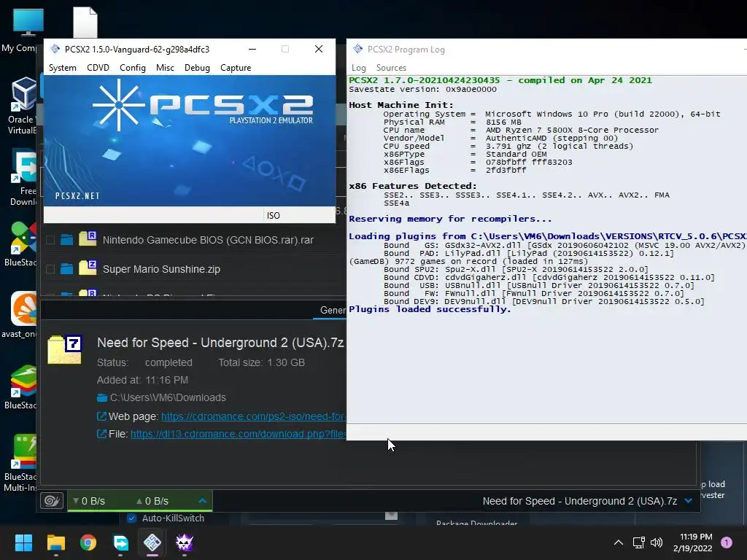This screenshot has height=560, width=747.
Task: Open folder icon for Super Mario Sunshine row
Action: coord(66,269)
